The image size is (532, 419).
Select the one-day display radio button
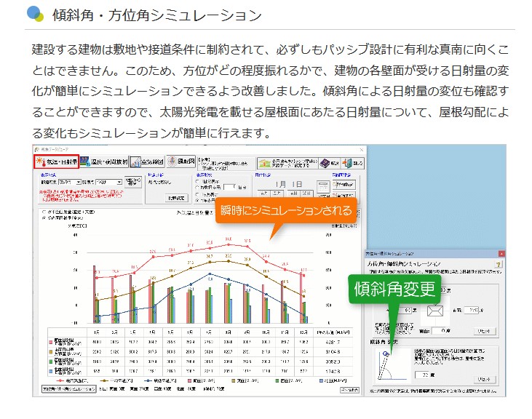[197, 181]
